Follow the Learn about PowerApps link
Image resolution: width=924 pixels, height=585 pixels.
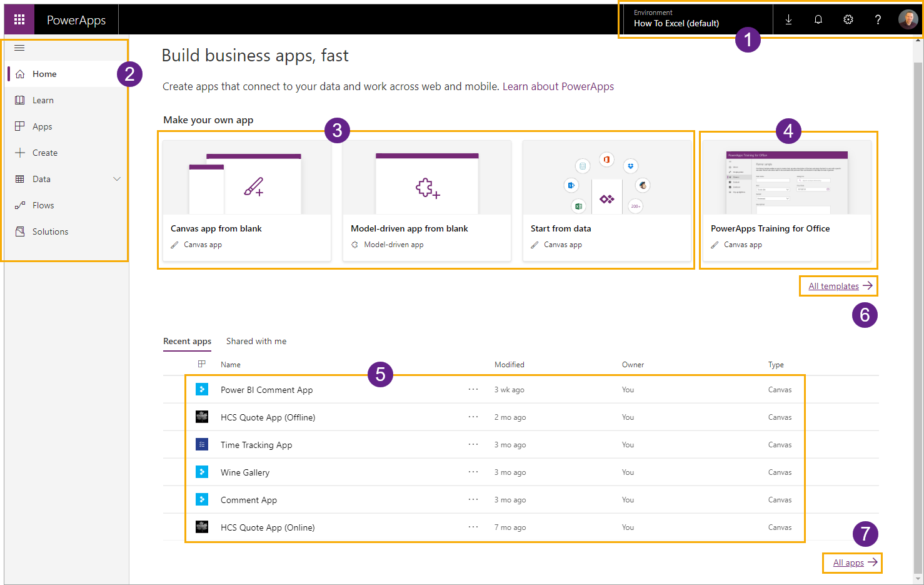(x=558, y=86)
